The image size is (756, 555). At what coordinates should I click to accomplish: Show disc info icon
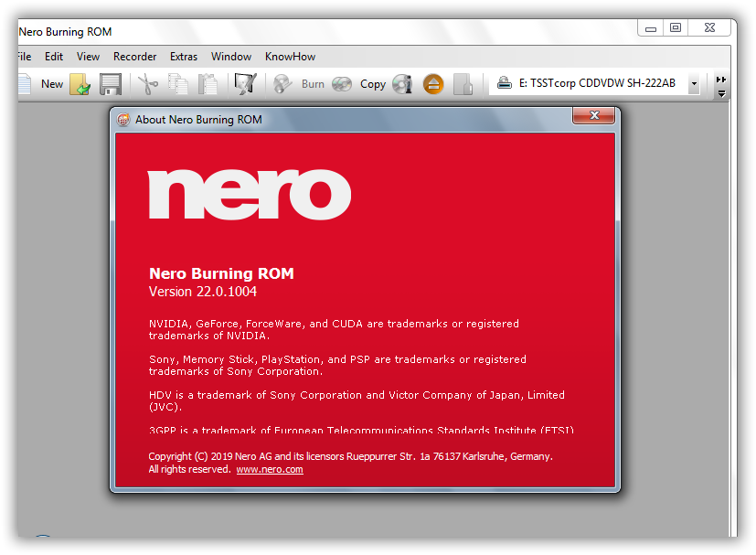coord(402,84)
